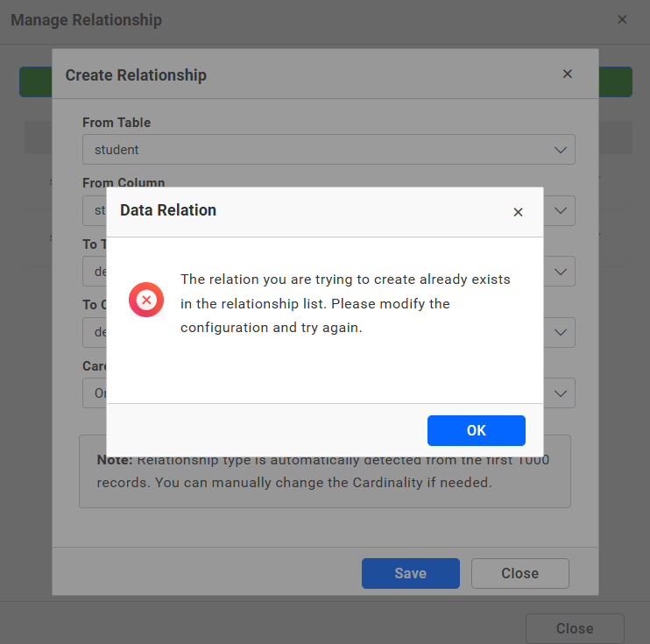
Task: Click OK in the Data Relation dialog
Action: (477, 430)
